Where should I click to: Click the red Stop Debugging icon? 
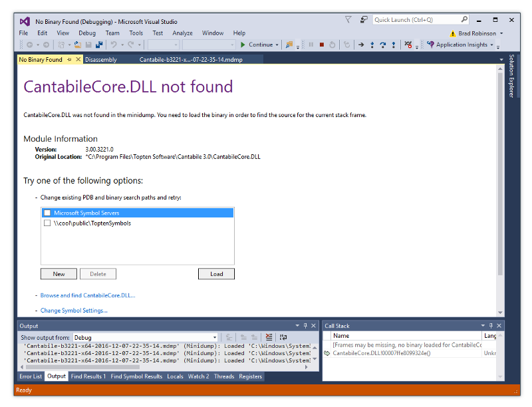(x=322, y=45)
